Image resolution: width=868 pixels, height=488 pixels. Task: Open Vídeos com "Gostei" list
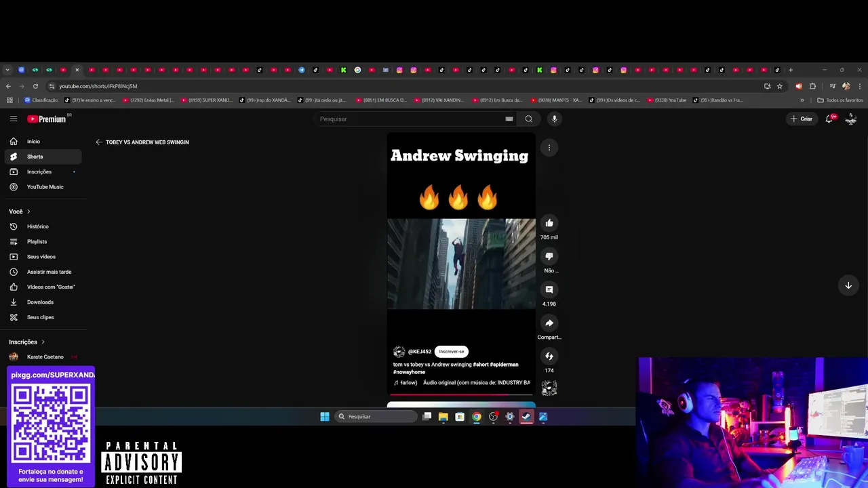pyautogui.click(x=43, y=287)
